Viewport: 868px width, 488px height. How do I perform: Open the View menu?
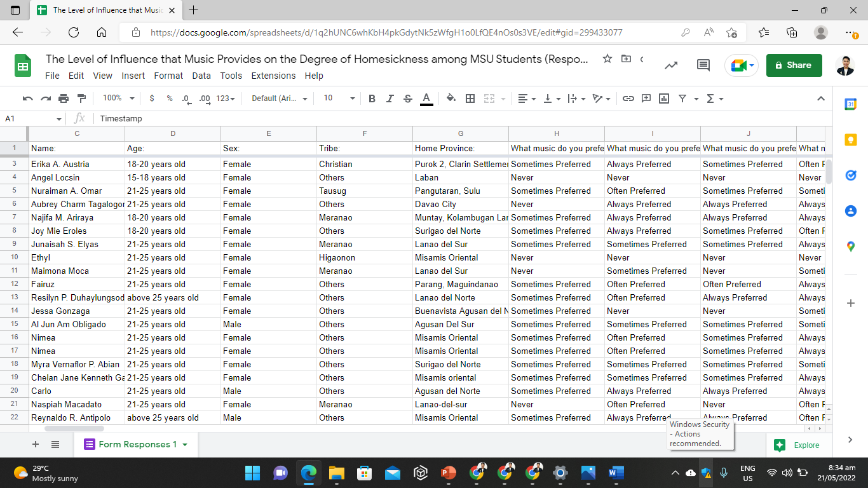pos(102,76)
